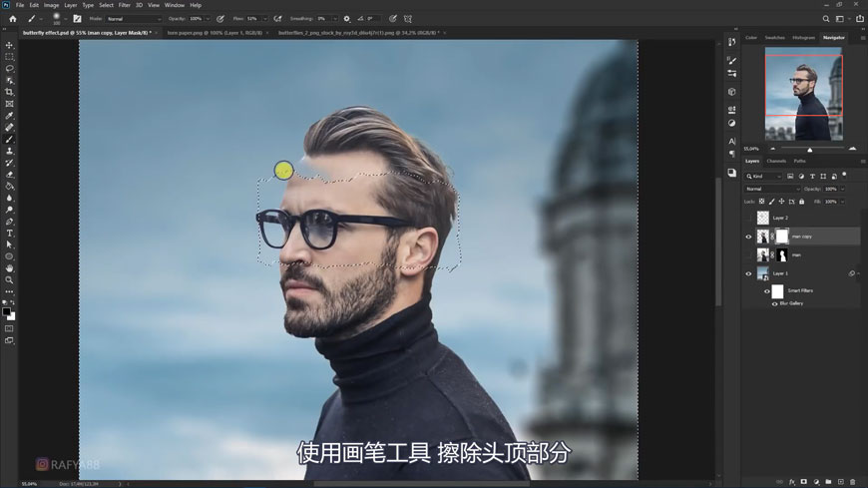This screenshot has width=868, height=488.
Task: Click the lock all layer icon
Action: tap(801, 202)
